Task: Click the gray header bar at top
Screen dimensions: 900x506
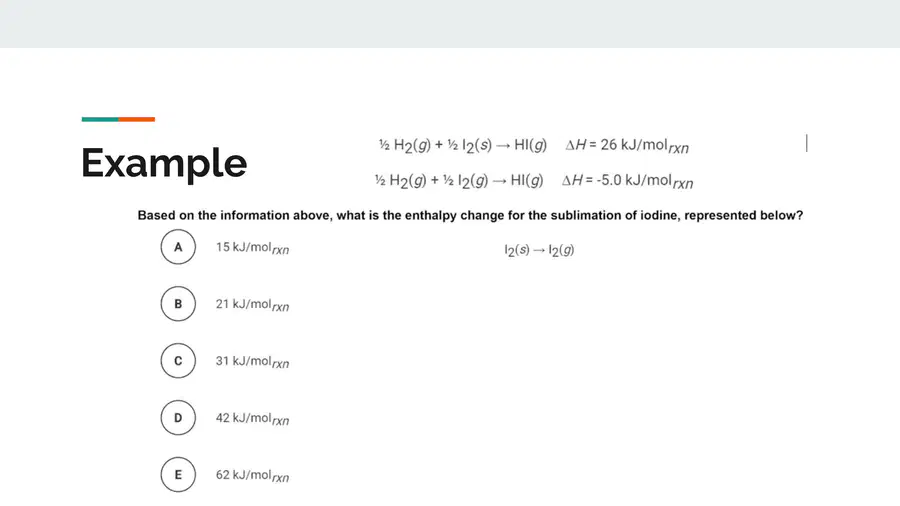Action: pos(450,24)
